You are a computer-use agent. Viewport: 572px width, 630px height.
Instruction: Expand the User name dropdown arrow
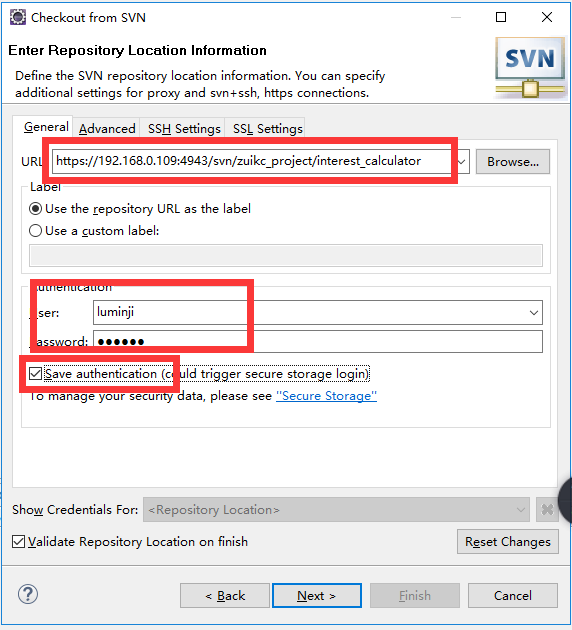click(x=533, y=313)
